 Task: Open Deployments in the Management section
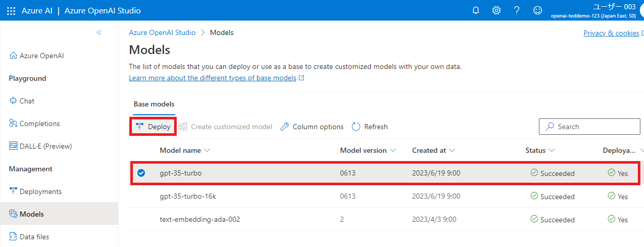36,191
